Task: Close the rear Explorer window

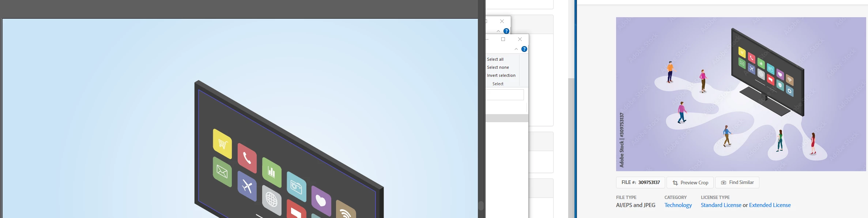Action: pos(502,21)
